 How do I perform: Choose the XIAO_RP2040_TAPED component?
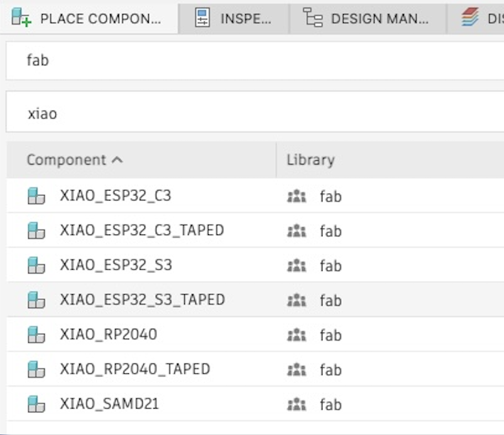tap(134, 369)
